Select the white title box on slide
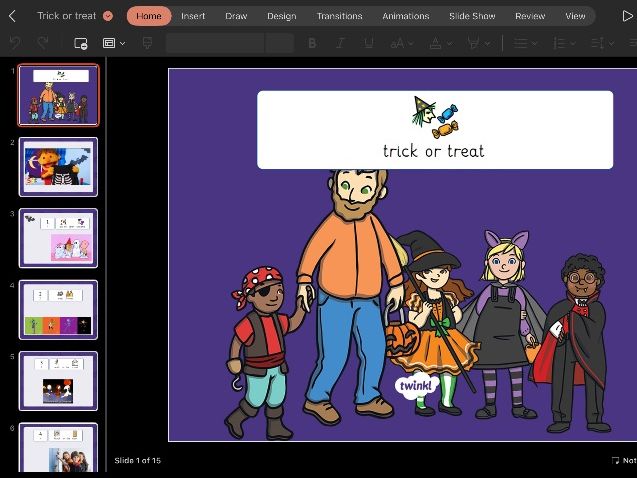The height and width of the screenshot is (478, 637). point(435,130)
